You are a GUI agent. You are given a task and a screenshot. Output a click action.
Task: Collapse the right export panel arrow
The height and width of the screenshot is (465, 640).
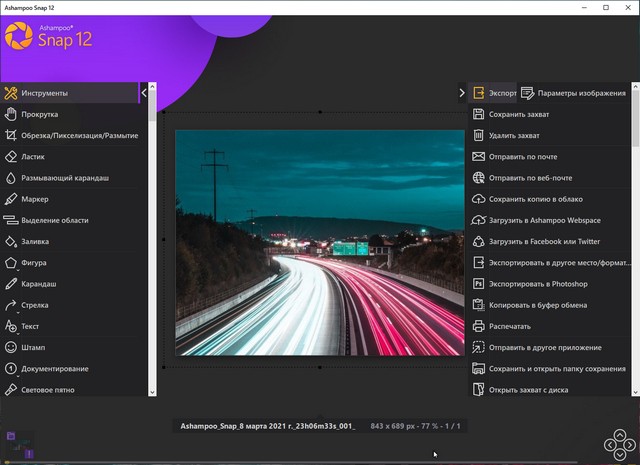coord(462,93)
